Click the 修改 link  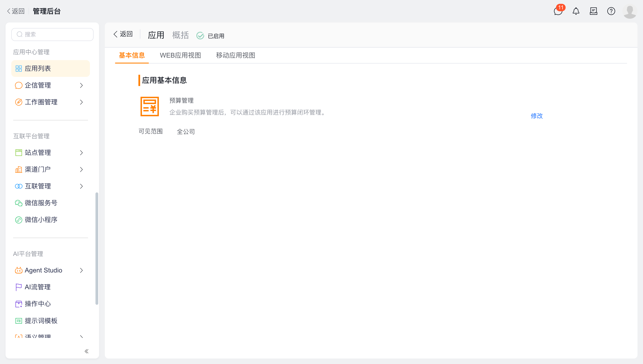537,116
